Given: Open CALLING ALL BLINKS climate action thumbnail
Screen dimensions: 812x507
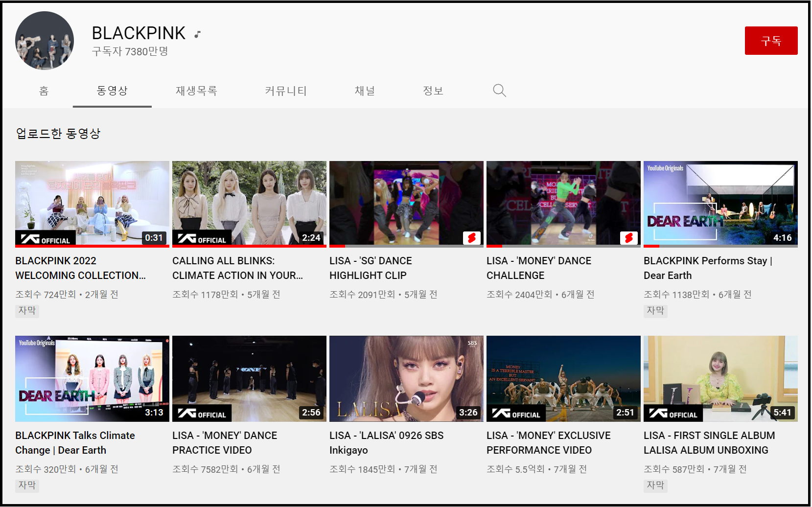Looking at the screenshot, I should click(x=249, y=203).
